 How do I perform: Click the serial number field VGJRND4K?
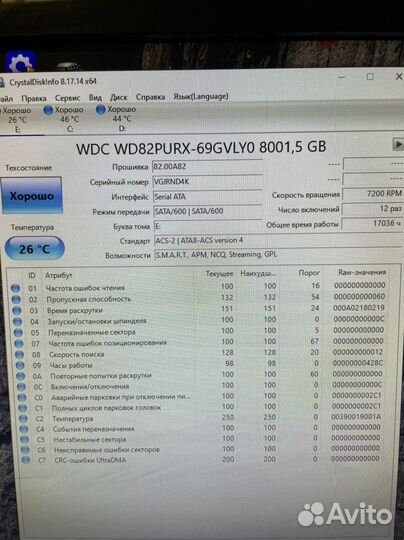[208, 181]
